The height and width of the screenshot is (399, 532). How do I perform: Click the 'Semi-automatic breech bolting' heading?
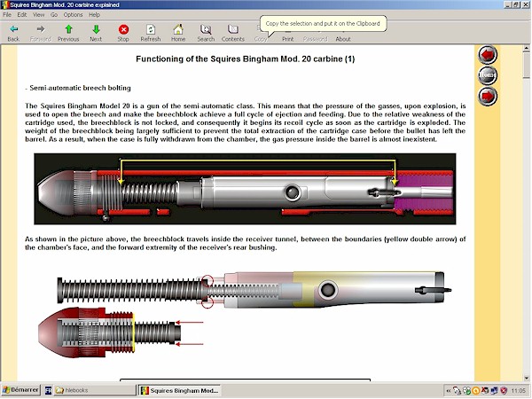click(80, 88)
